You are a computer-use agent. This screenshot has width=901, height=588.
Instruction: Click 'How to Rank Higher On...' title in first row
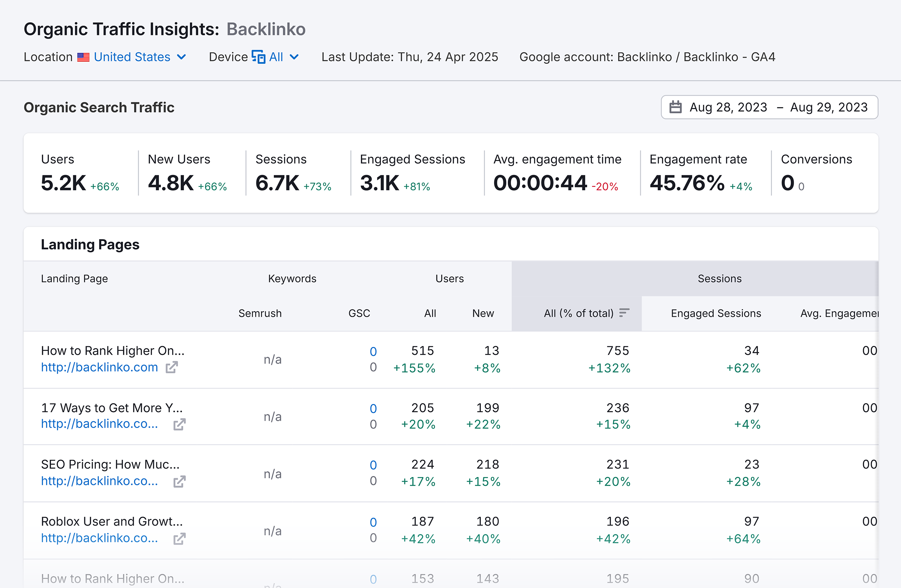click(113, 351)
